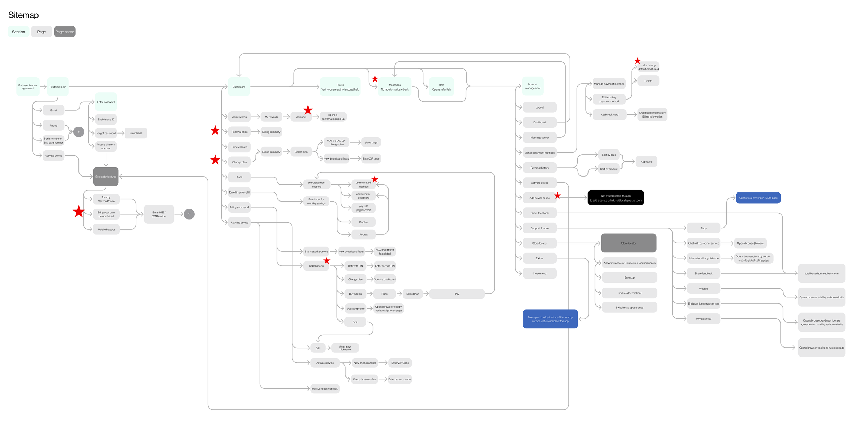Click the black Not available from the app box

point(616,198)
